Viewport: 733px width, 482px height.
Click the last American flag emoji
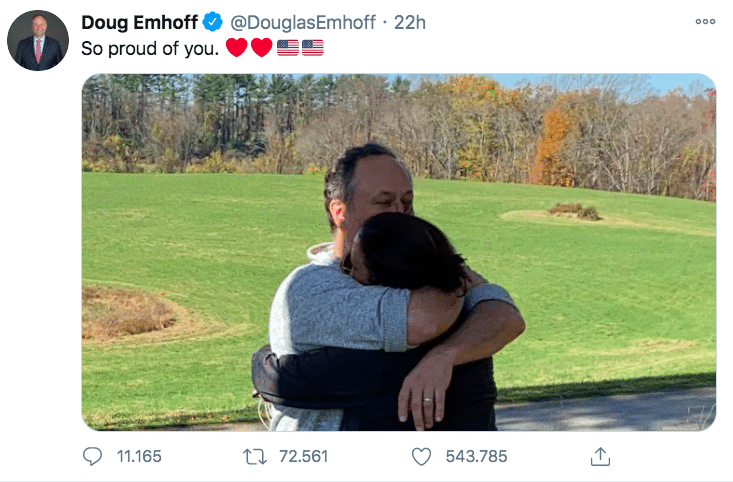[313, 48]
